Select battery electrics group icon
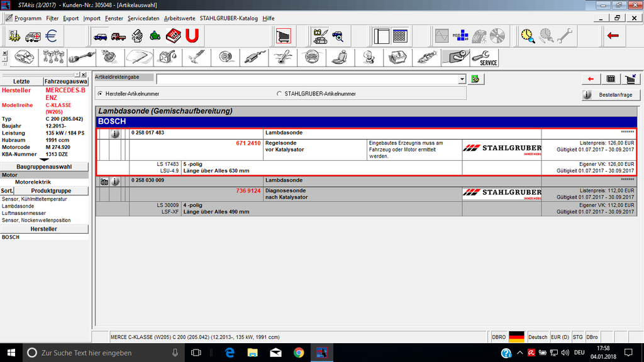644x362 pixels. click(398, 57)
